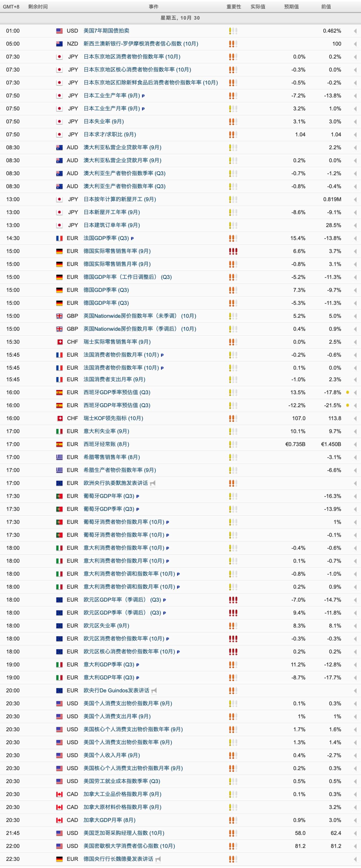Expand arrow for 德国实际零售销售年率 row

click(x=355, y=251)
